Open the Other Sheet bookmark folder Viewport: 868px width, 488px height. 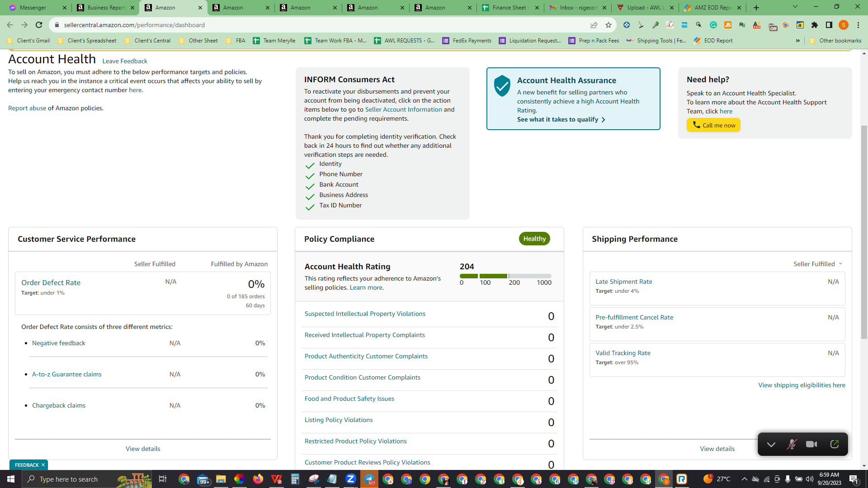pyautogui.click(x=198, y=41)
